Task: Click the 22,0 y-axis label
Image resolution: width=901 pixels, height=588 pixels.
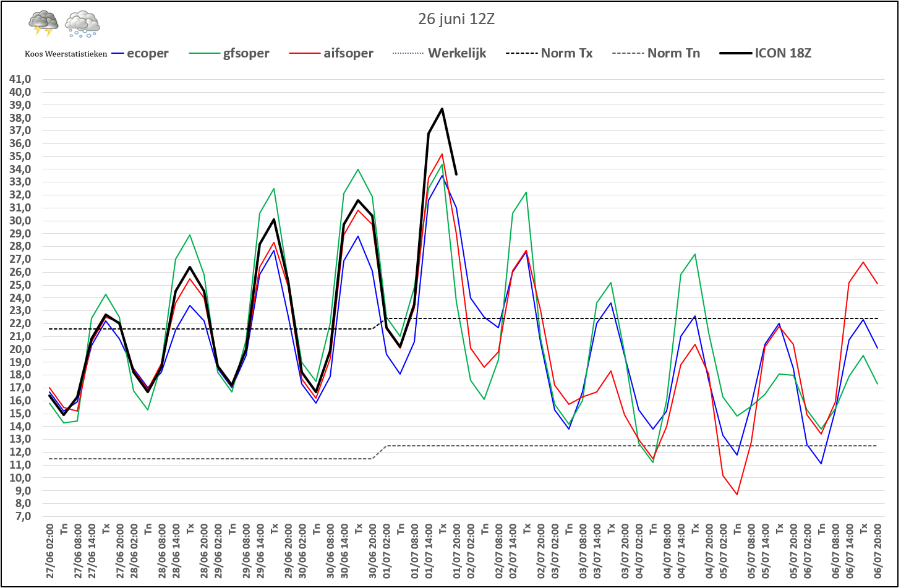Action: tap(20, 323)
